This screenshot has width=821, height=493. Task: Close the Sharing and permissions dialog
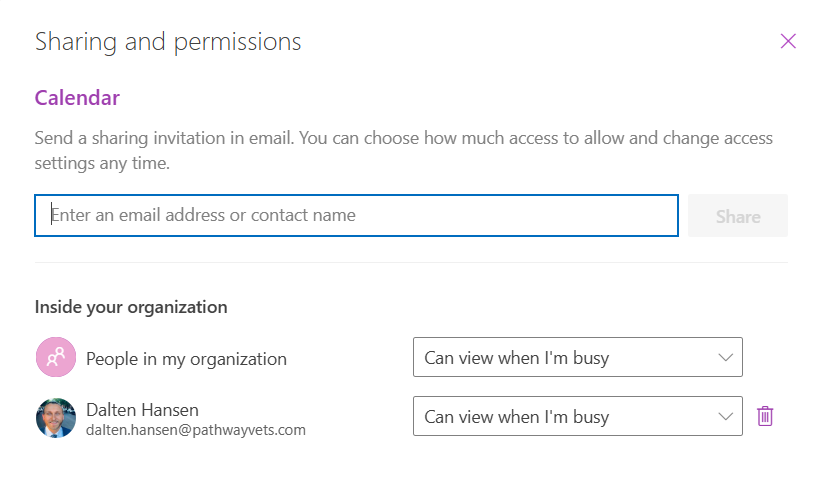(788, 41)
